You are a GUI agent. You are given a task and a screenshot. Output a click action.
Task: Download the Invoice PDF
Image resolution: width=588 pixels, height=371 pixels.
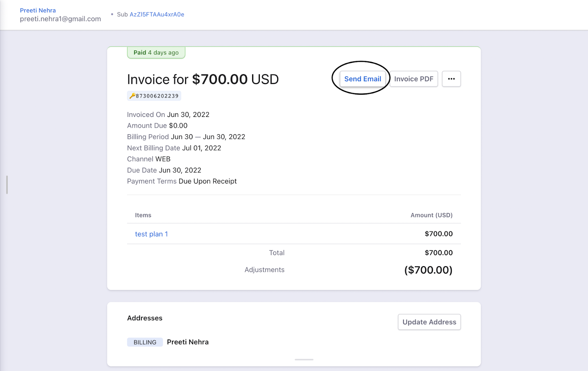point(413,79)
